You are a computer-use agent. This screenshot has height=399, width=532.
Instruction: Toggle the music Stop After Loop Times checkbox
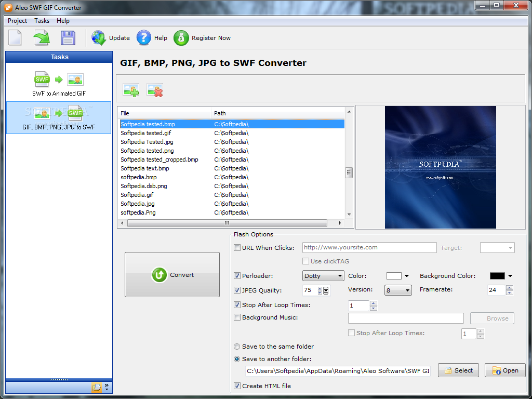pyautogui.click(x=352, y=333)
